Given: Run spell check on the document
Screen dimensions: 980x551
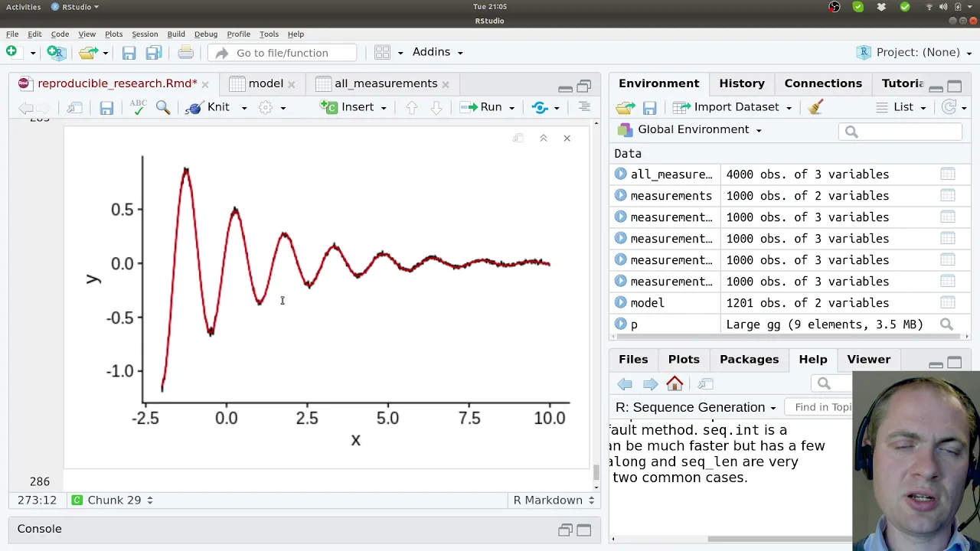Looking at the screenshot, I should 138,107.
